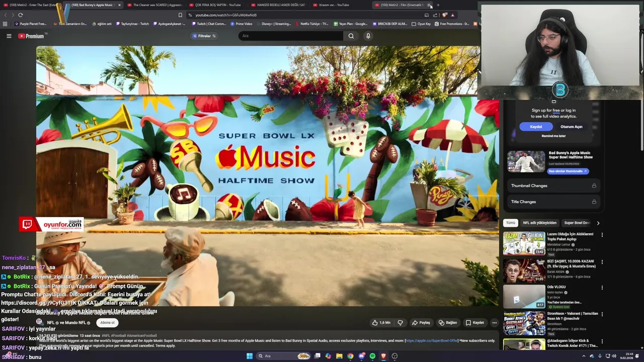Click the youtube.com address bar URL

(226, 15)
